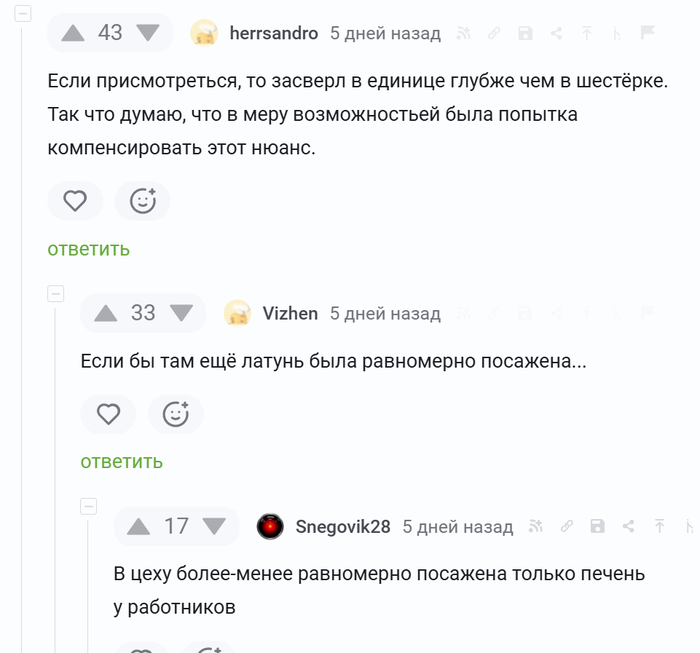
Task: Upvote Vizhen's comment
Action: (106, 313)
